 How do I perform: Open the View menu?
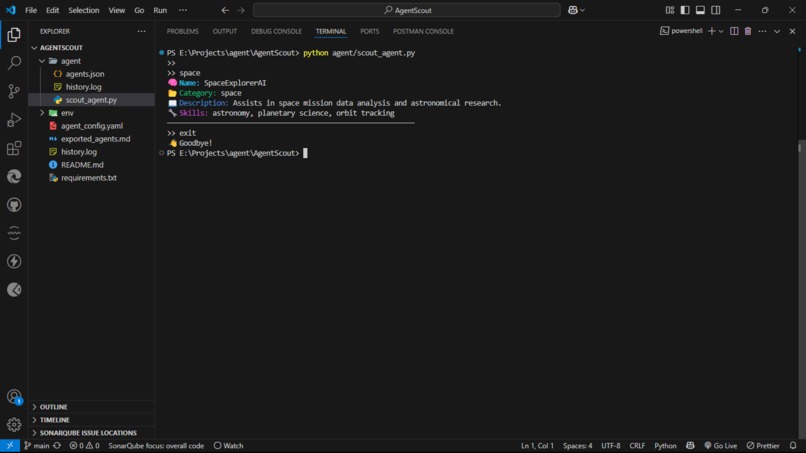(117, 10)
